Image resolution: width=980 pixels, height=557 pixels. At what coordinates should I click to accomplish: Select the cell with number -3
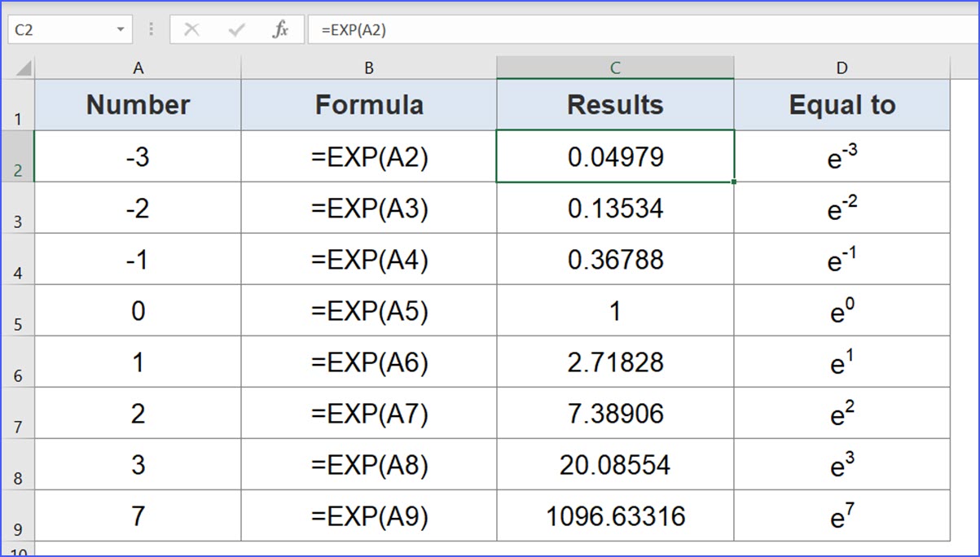138,156
